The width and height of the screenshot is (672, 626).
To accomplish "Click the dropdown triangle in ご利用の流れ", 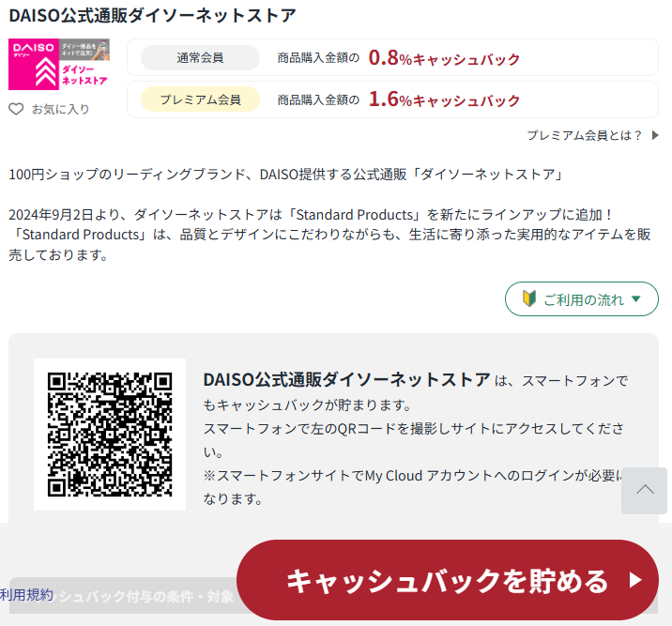I will [636, 299].
